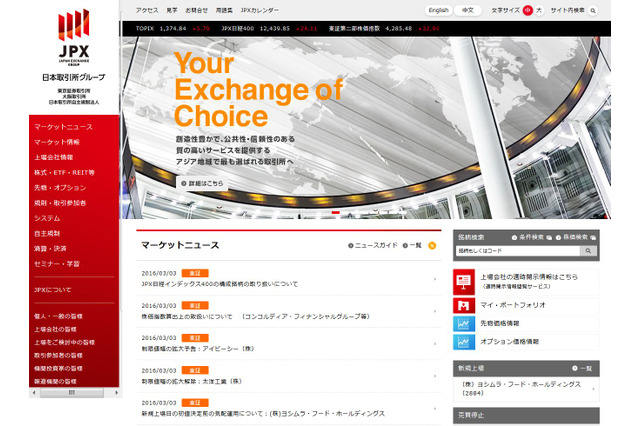640x426 pixels.
Task: Open 一覧 link in 新規上場 panel
Action: (x=582, y=368)
